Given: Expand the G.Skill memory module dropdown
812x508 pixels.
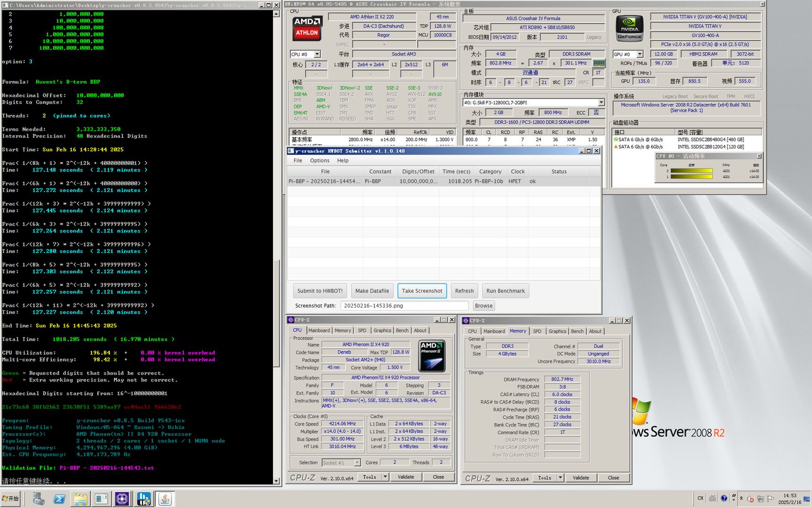Looking at the screenshot, I should click(601, 103).
